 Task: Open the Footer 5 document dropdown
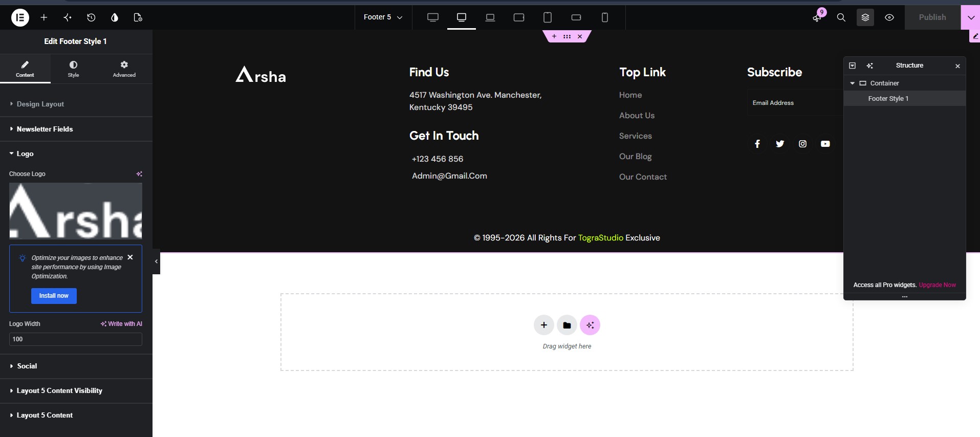383,17
